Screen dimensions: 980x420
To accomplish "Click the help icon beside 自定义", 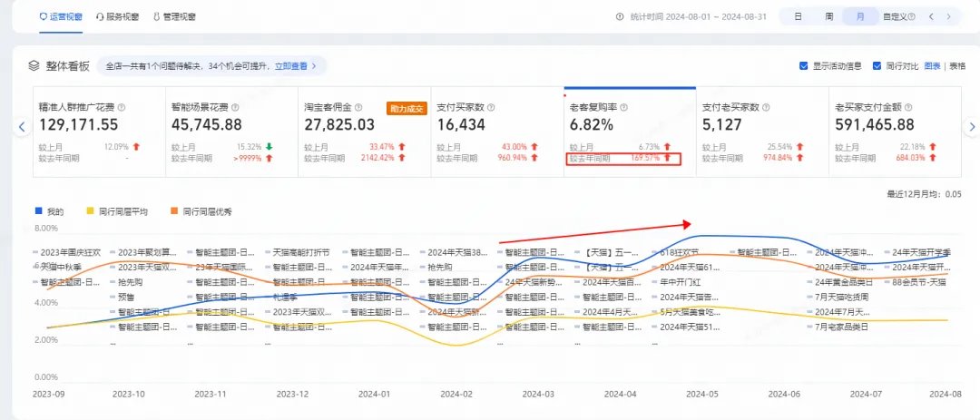I will pos(911,17).
